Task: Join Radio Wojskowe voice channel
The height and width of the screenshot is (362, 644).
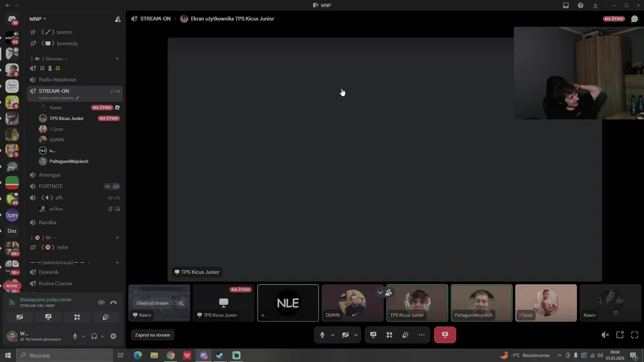Action: coord(74,80)
